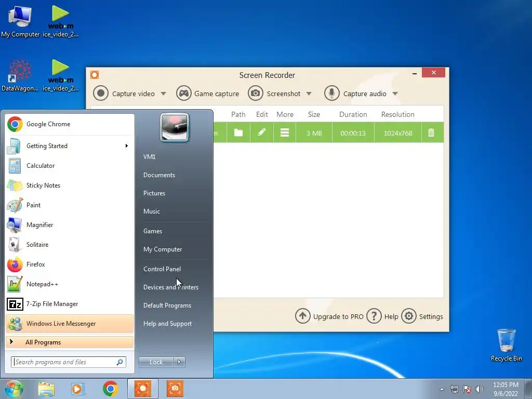
Task: Open Google Chrome from Start menu
Action: point(70,124)
